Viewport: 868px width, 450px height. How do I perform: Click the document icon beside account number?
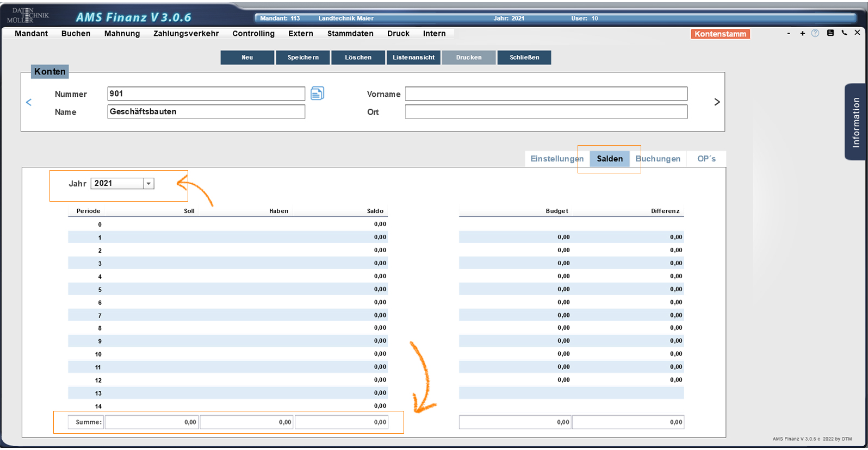tap(317, 93)
